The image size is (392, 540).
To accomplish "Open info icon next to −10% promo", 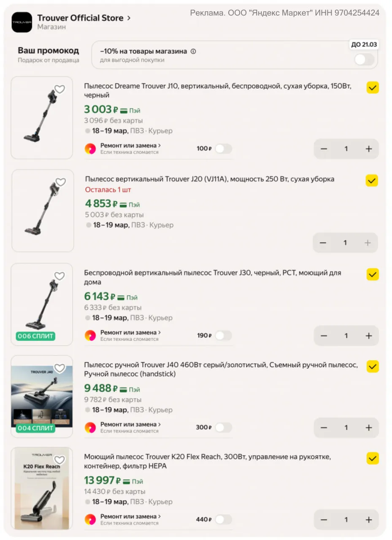I will [x=193, y=51].
